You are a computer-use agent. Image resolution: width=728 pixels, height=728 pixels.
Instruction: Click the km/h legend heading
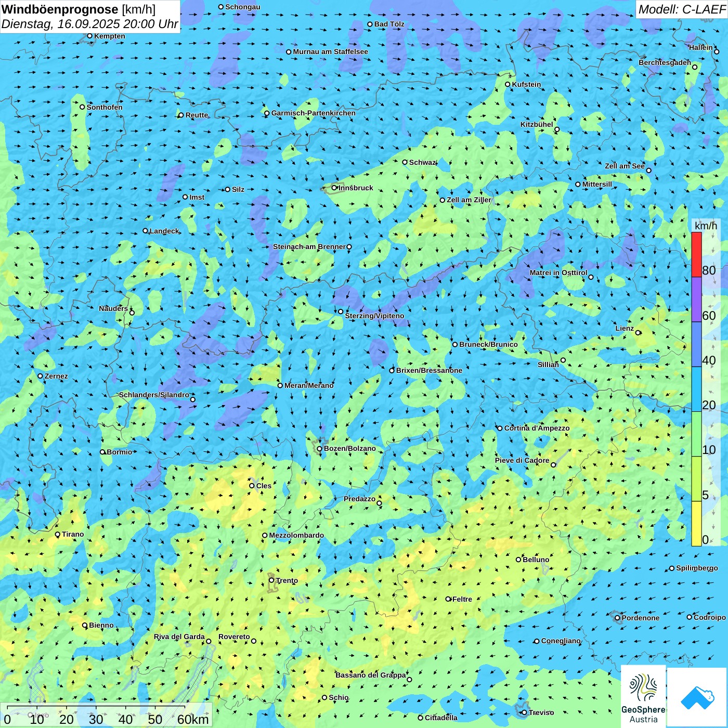click(x=706, y=226)
